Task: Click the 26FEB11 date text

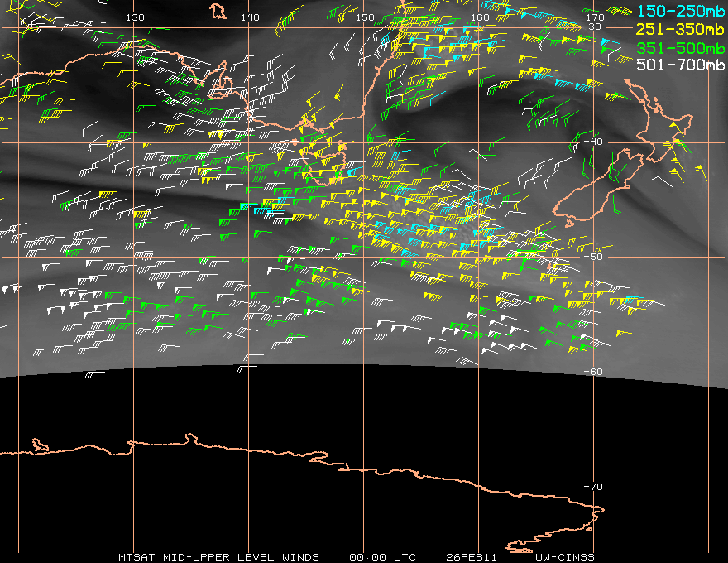Action: [470, 556]
